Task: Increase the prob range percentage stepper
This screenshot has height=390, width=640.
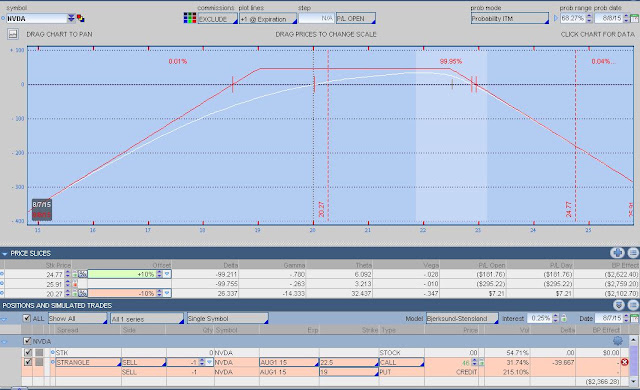Action: (x=589, y=16)
